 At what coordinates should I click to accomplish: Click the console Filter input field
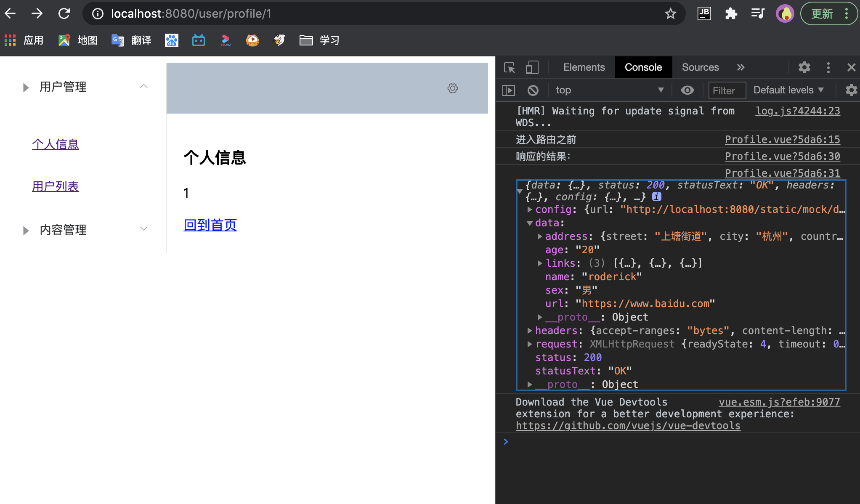click(x=727, y=90)
